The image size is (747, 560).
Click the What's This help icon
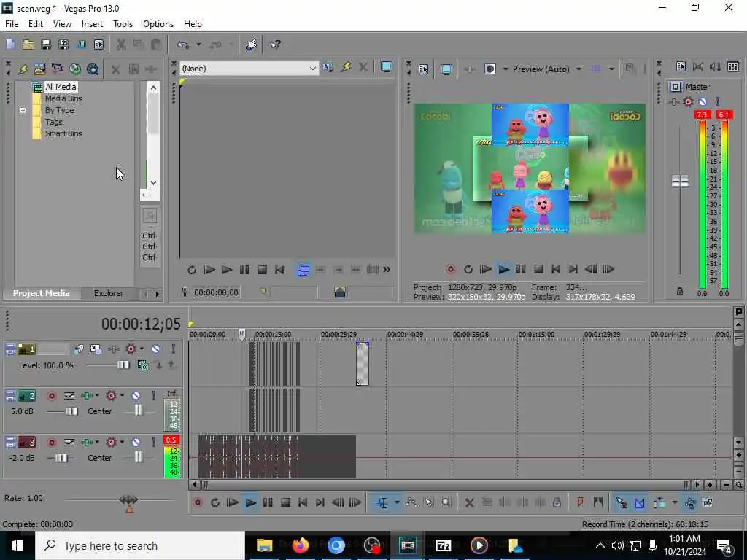click(x=275, y=44)
